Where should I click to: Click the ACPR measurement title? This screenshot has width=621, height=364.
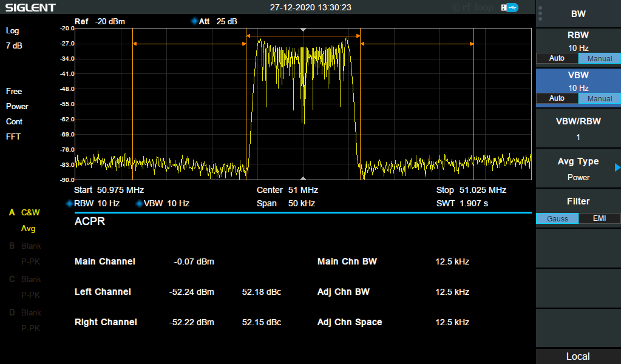tap(90, 221)
